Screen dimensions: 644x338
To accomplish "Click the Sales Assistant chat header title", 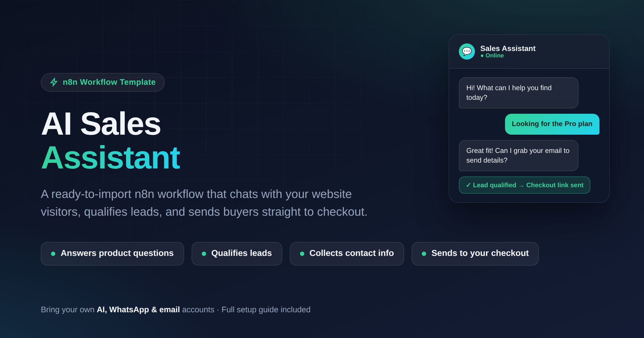I will click(x=508, y=49).
